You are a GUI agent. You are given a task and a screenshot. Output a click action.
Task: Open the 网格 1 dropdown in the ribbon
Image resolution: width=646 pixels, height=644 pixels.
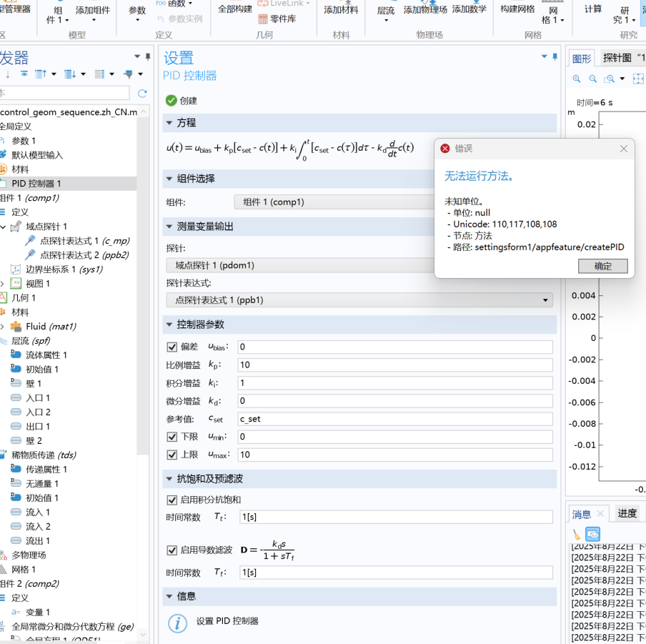pyautogui.click(x=552, y=14)
